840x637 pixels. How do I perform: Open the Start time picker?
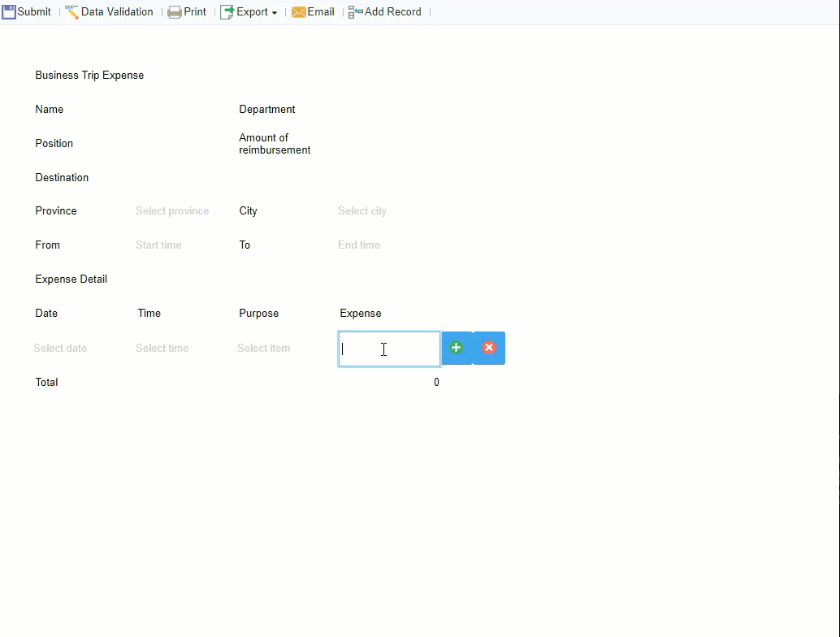pos(158,245)
